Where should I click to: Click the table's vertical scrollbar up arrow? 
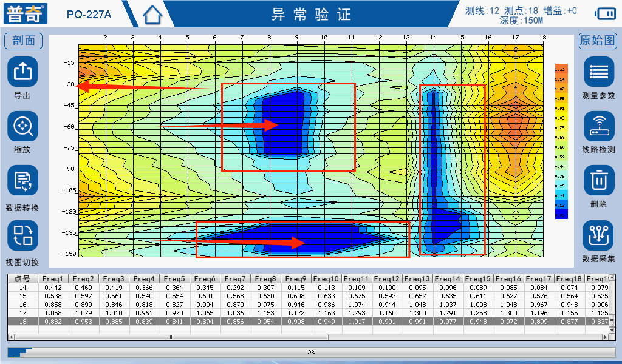tap(611, 278)
